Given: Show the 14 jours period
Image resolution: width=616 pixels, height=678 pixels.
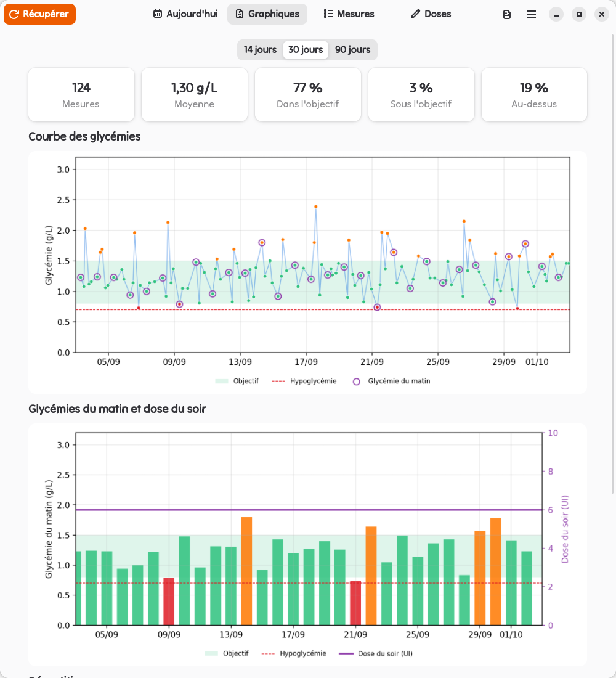Looking at the screenshot, I should click(x=260, y=50).
